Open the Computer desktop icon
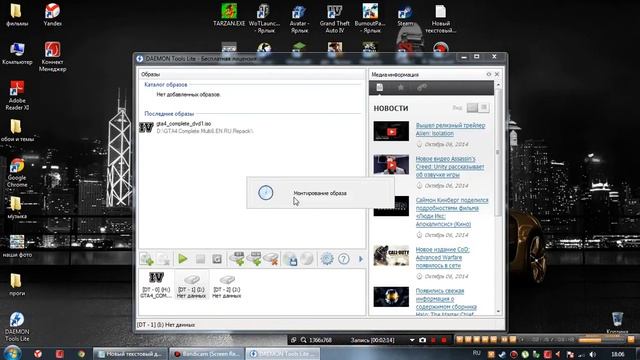 tap(17, 53)
